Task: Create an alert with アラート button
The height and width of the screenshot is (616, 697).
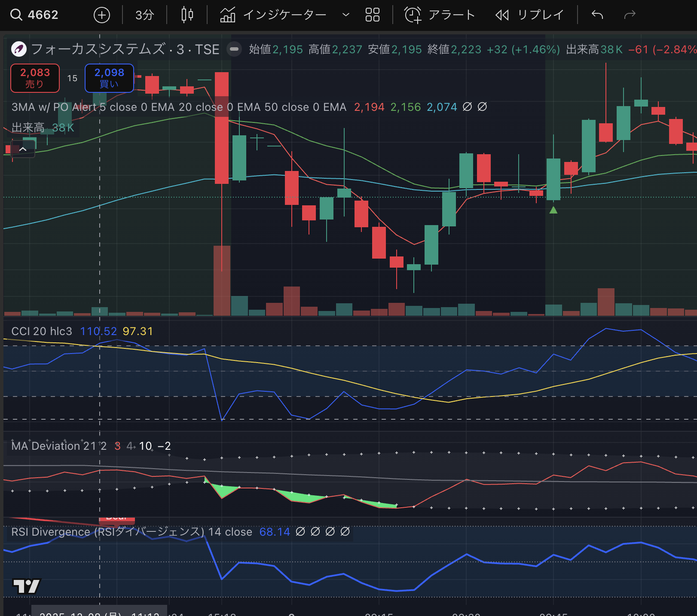Action: [440, 15]
